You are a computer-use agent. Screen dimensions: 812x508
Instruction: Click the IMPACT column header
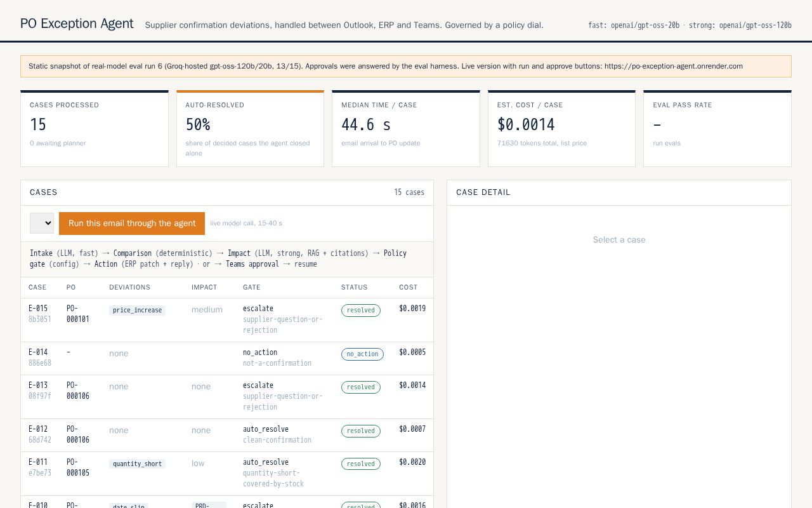[204, 288]
